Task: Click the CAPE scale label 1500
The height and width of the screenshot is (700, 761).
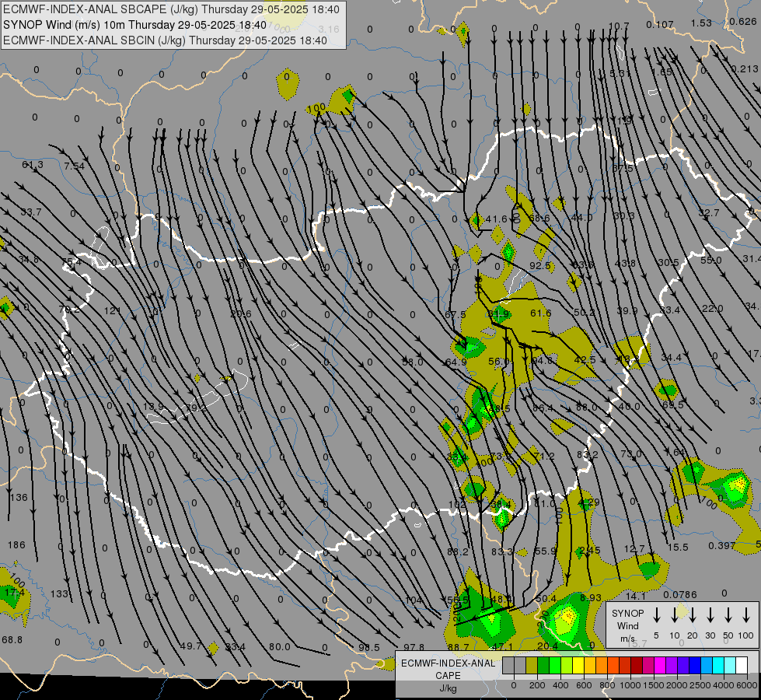Action: (654, 685)
